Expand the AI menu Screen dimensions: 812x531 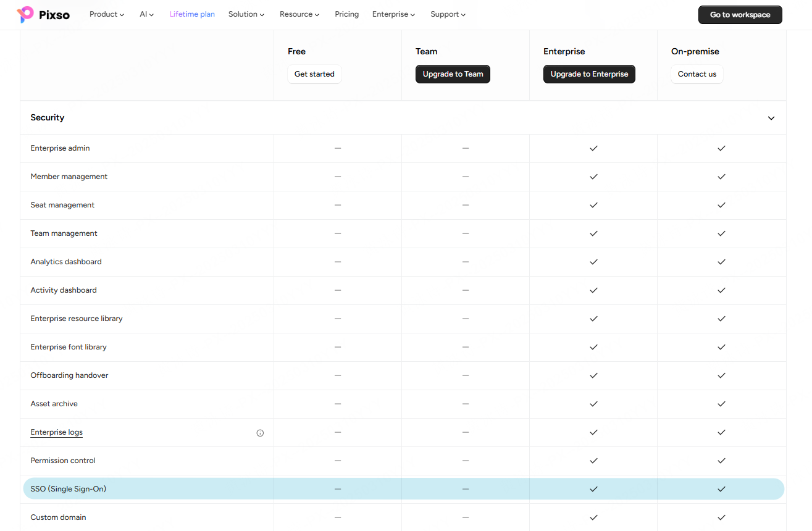pyautogui.click(x=147, y=14)
